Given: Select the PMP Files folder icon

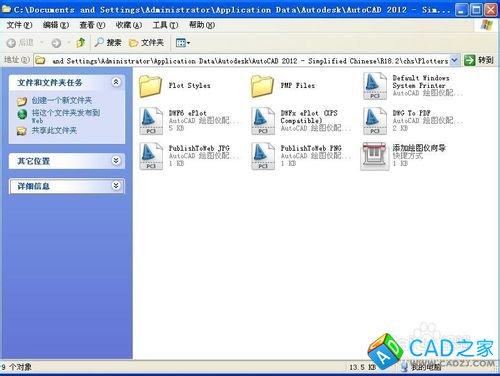Looking at the screenshot, I should [x=262, y=86].
